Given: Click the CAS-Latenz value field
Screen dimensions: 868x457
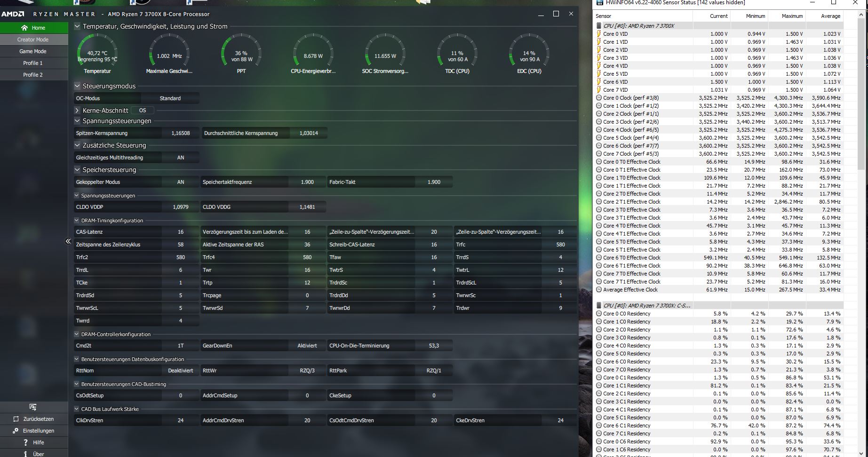Looking at the screenshot, I should tap(181, 232).
